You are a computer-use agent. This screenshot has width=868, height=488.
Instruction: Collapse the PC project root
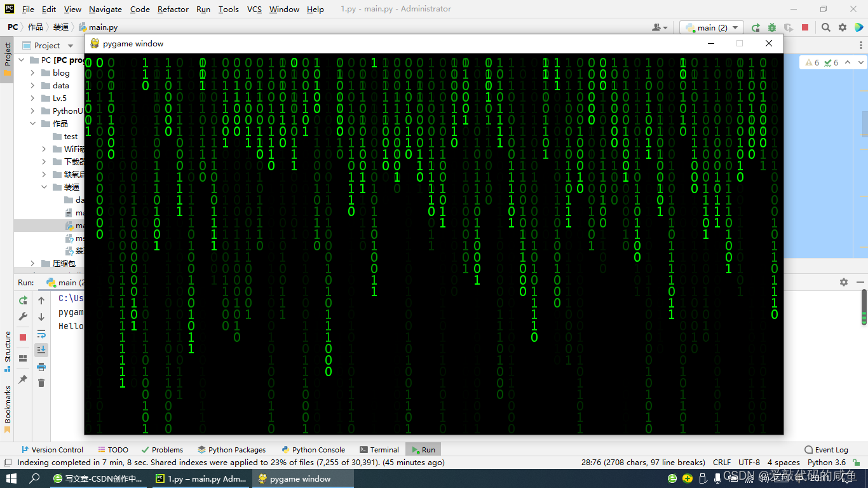(22, 60)
